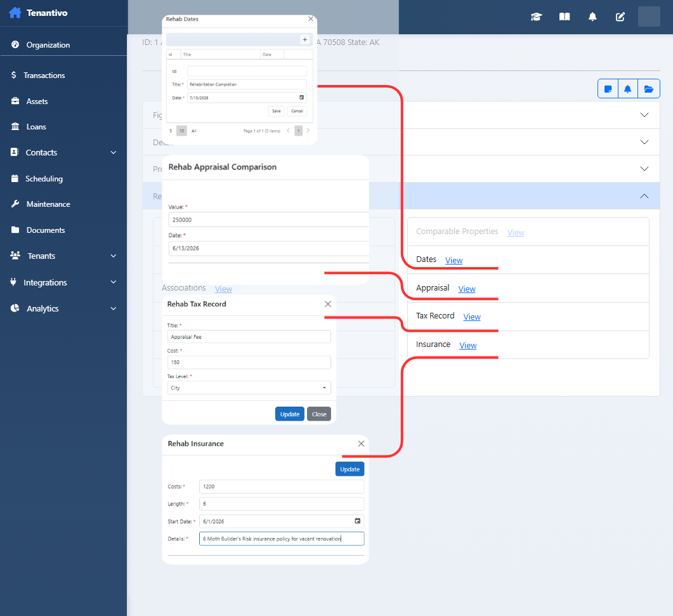The height and width of the screenshot is (616, 673).
Task: Open the Tax Level dropdown showing City
Action: coord(249,388)
